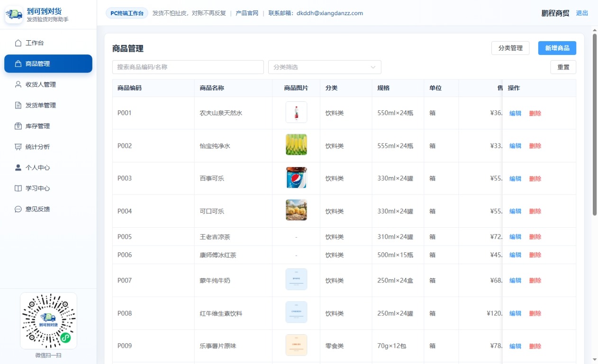Screen dimensions: 598x364
Task: Click 编辑 for P007 蒙牛纯牛奶
Action: tap(515, 280)
